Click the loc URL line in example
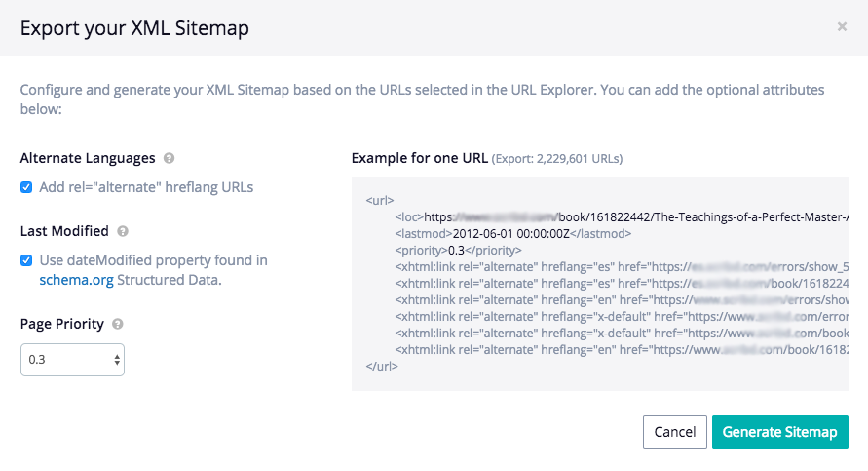 pyautogui.click(x=623, y=217)
